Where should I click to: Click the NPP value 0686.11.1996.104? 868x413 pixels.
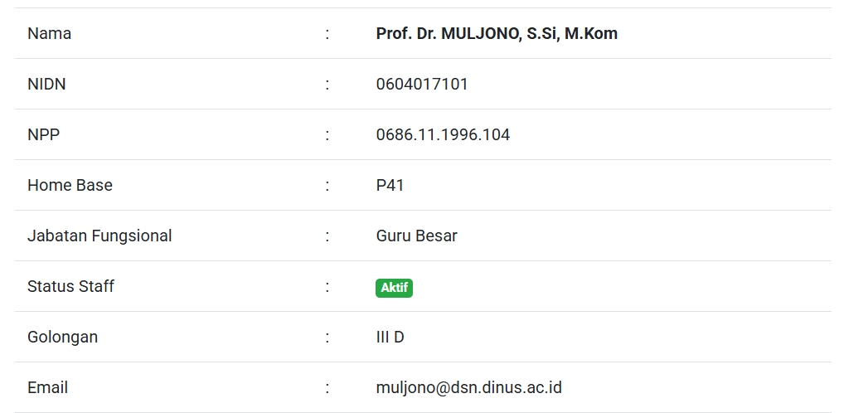(x=443, y=135)
